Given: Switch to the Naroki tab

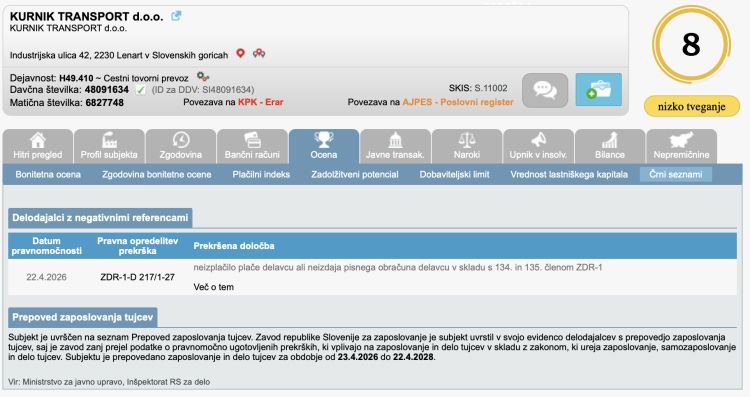Looking at the screenshot, I should tap(467, 146).
